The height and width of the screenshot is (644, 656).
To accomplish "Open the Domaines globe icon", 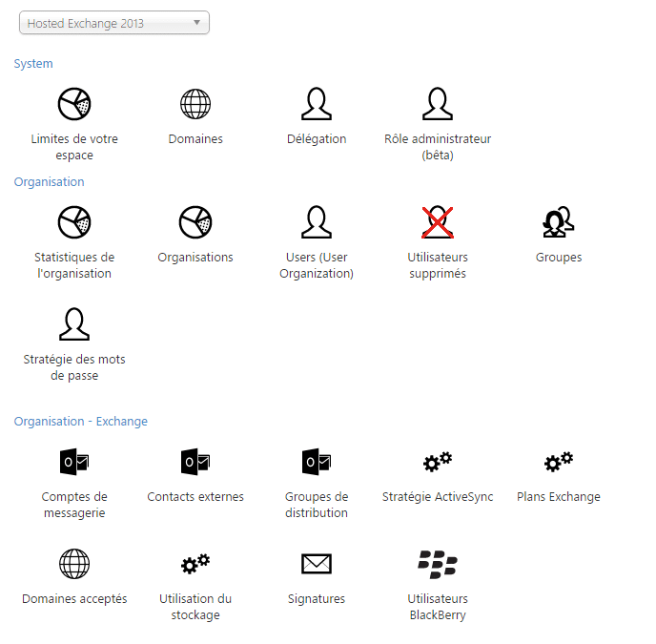I will click(x=195, y=104).
